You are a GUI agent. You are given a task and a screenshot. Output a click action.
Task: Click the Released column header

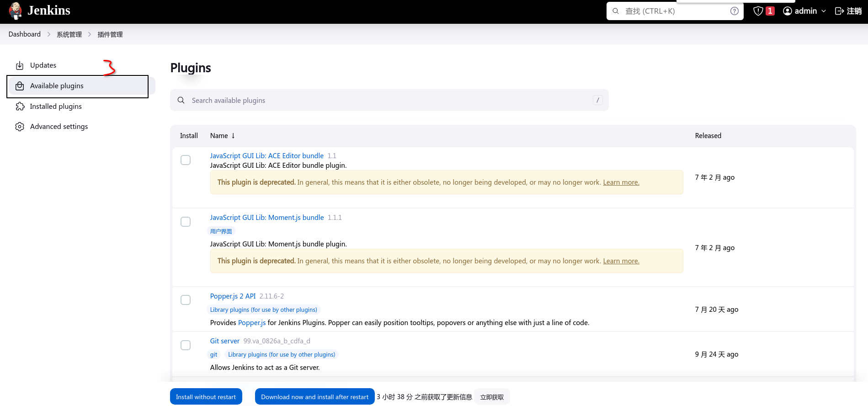pos(708,136)
